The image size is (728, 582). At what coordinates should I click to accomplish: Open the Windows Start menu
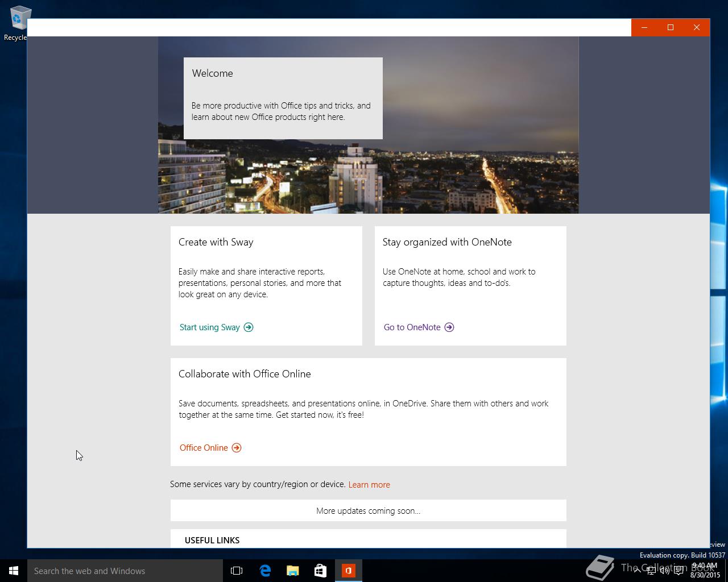click(x=14, y=571)
